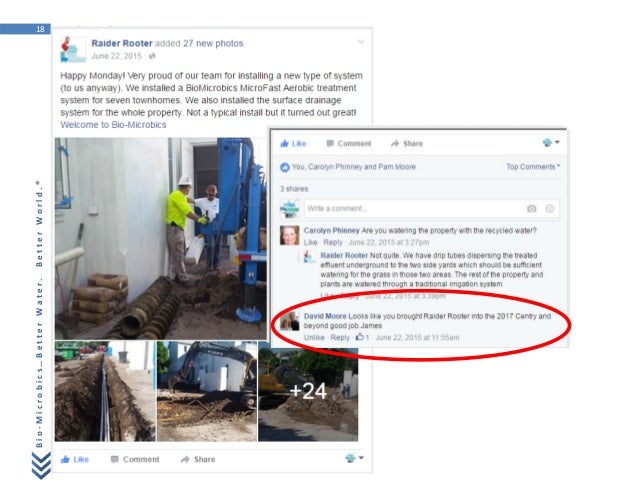Click the emoji icon in comment box
Image resolution: width=638 pixels, height=493 pixels.
click(550, 209)
